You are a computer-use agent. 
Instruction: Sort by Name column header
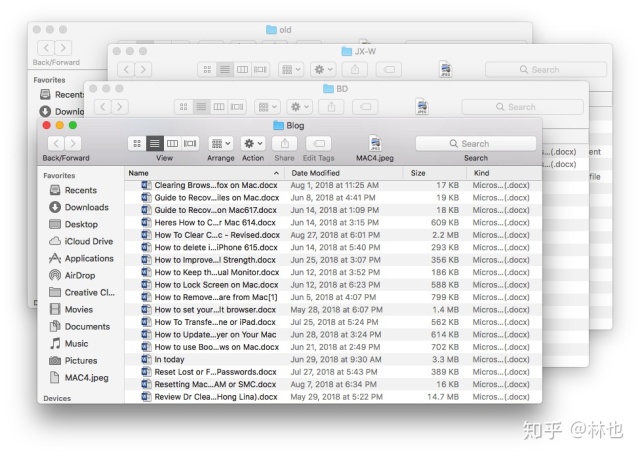tap(204, 173)
